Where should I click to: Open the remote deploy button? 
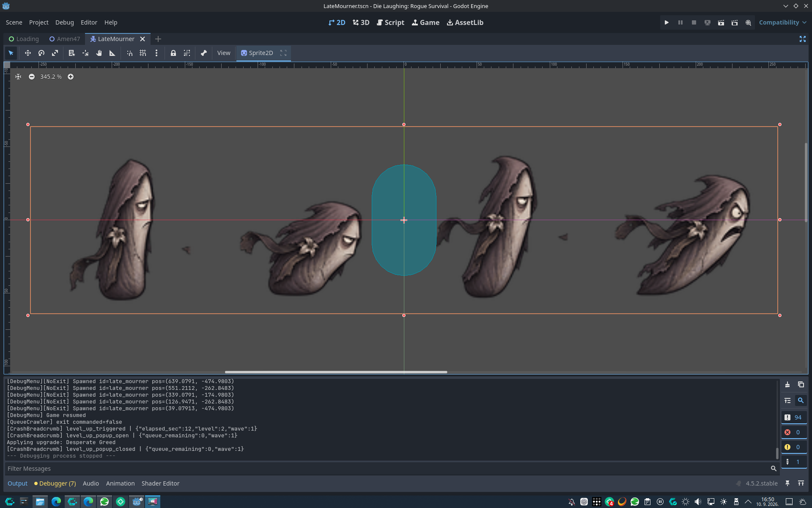(707, 22)
